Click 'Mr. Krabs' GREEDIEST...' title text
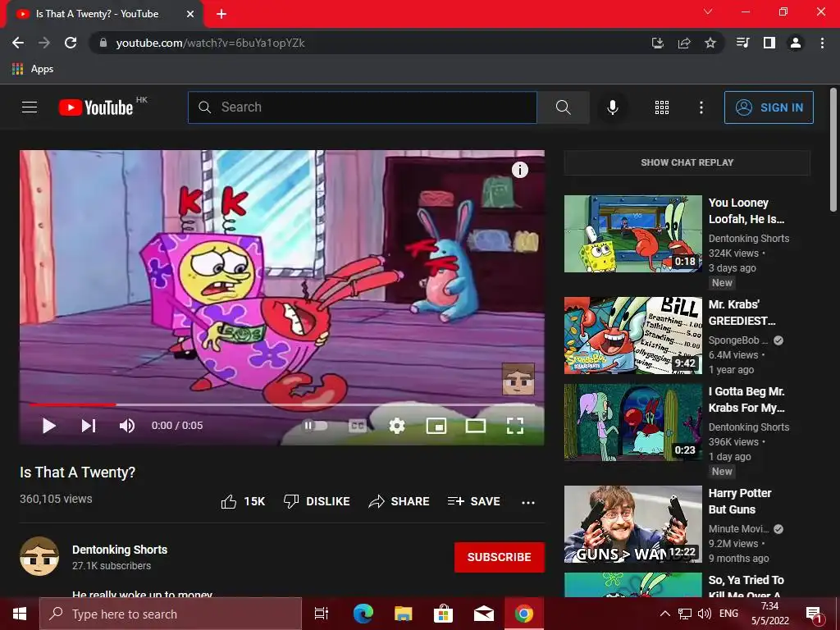This screenshot has width=840, height=630. click(x=742, y=313)
